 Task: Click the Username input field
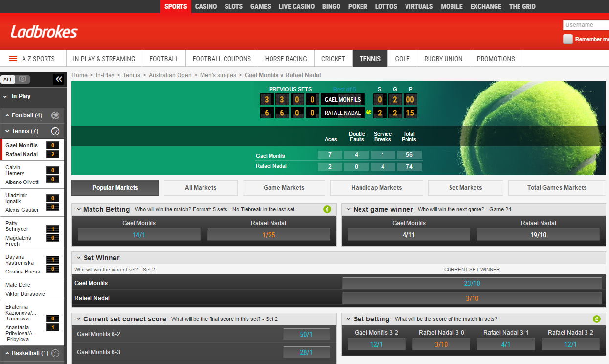click(x=586, y=25)
